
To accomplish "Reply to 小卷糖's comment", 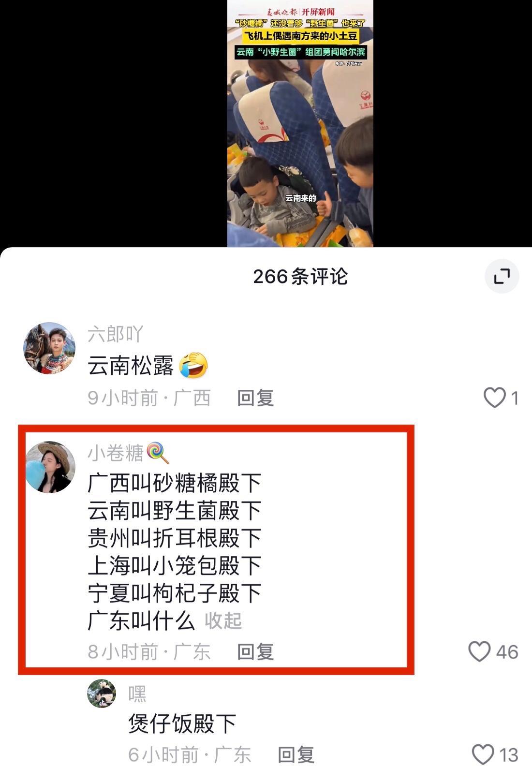I will [255, 651].
